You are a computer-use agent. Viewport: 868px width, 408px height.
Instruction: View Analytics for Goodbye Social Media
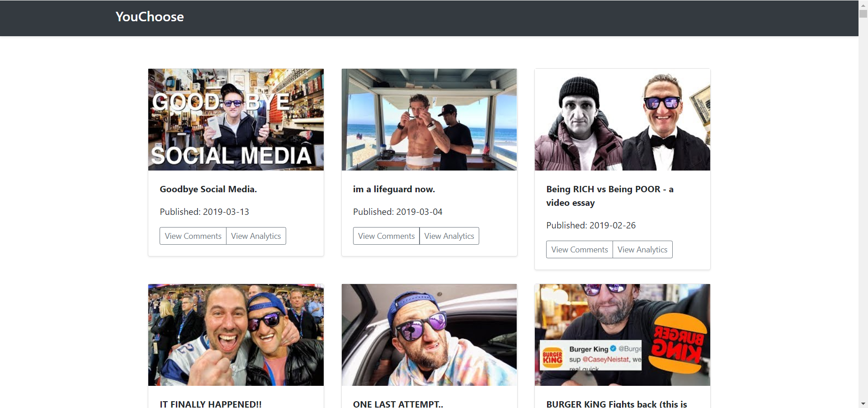(256, 236)
